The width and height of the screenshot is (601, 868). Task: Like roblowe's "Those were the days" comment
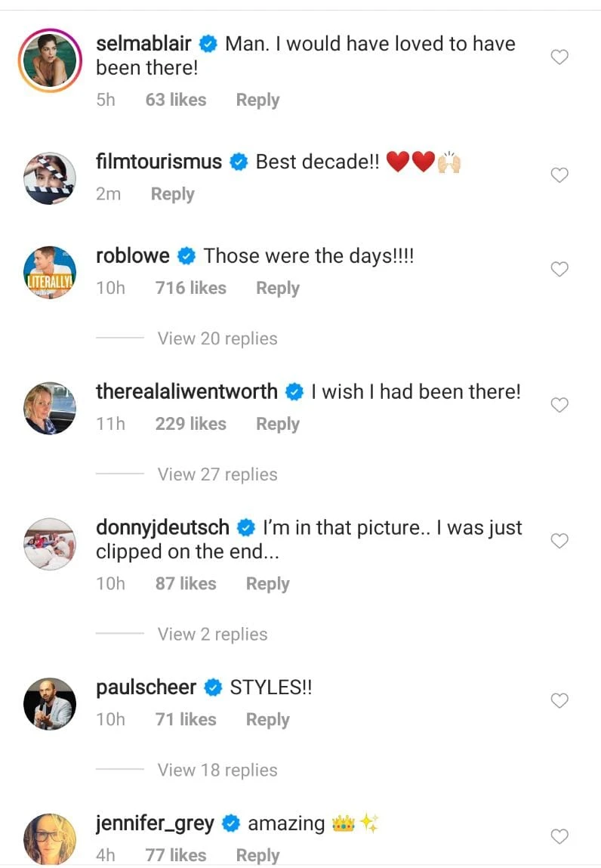point(559,270)
